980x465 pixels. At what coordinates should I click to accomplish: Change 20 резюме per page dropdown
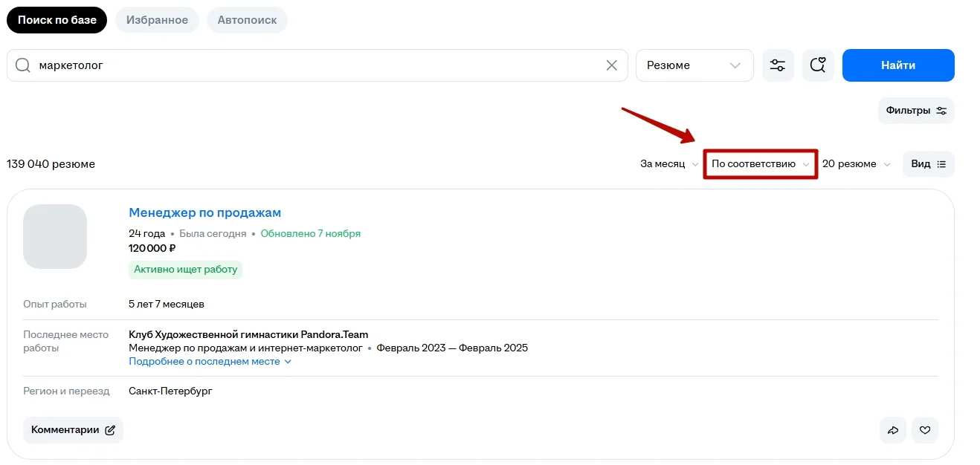pyautogui.click(x=856, y=164)
